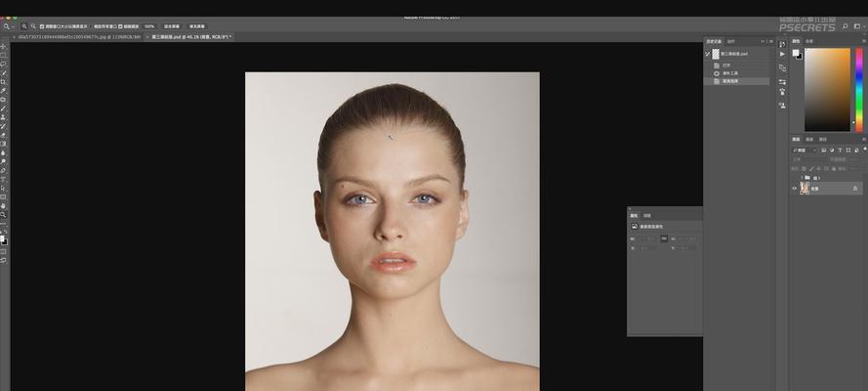Click the background layer thumbnail
868x391 pixels.
(805, 189)
